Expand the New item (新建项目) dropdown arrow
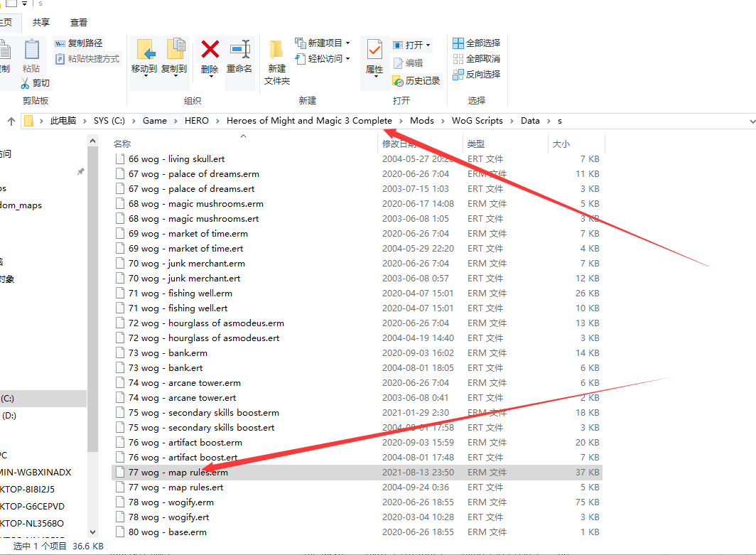The image size is (756, 555). pos(348,43)
